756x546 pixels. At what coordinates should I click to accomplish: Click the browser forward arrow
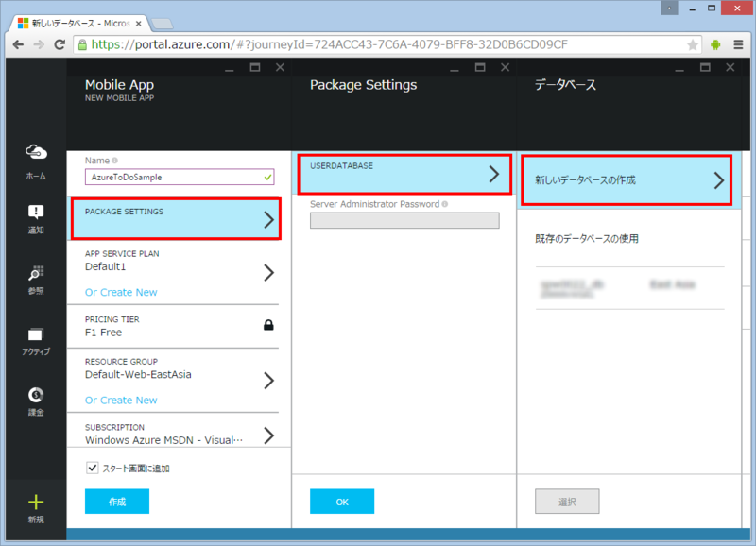(x=39, y=44)
